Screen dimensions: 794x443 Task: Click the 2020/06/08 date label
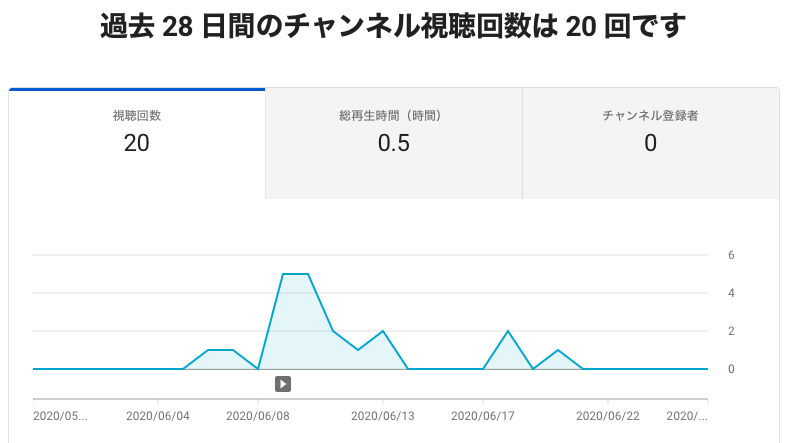pyautogui.click(x=258, y=415)
